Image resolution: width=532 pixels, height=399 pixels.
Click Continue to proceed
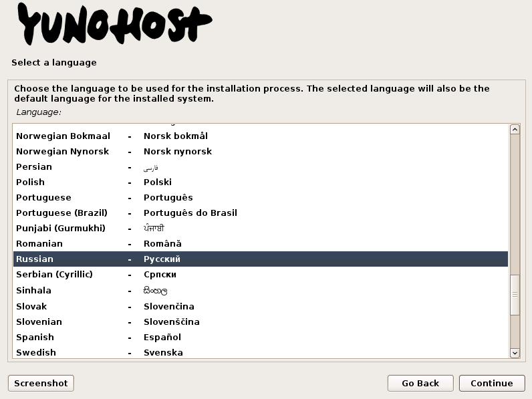(492, 383)
